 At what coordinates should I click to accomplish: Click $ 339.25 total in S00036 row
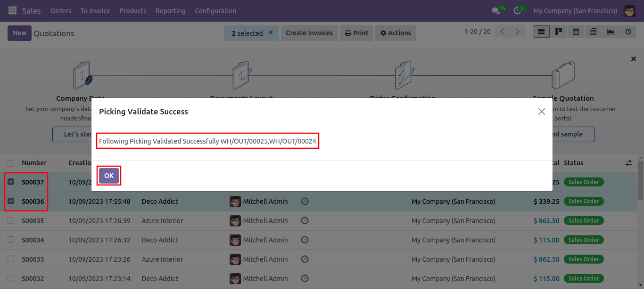click(x=546, y=201)
